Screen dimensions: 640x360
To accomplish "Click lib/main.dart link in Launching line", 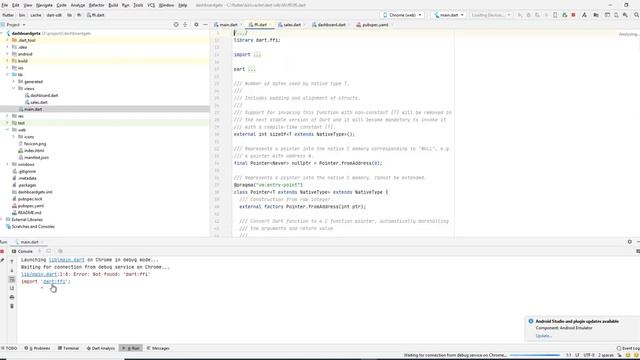I will pyautogui.click(x=67, y=260).
